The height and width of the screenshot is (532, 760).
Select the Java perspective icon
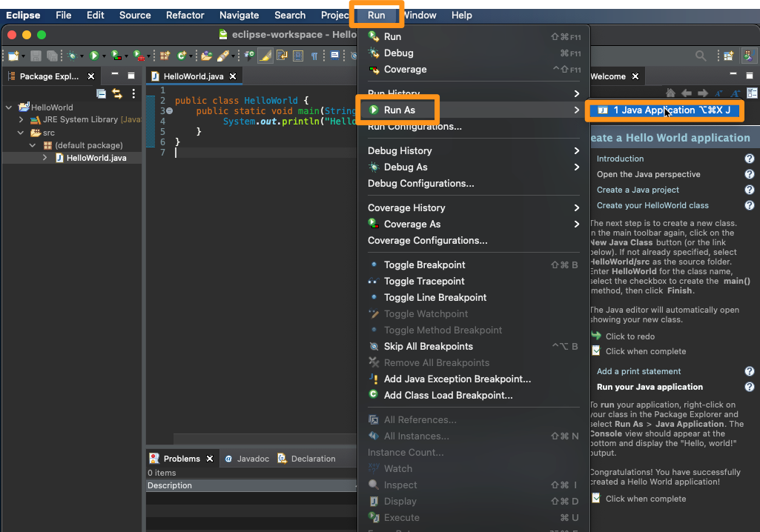749,56
